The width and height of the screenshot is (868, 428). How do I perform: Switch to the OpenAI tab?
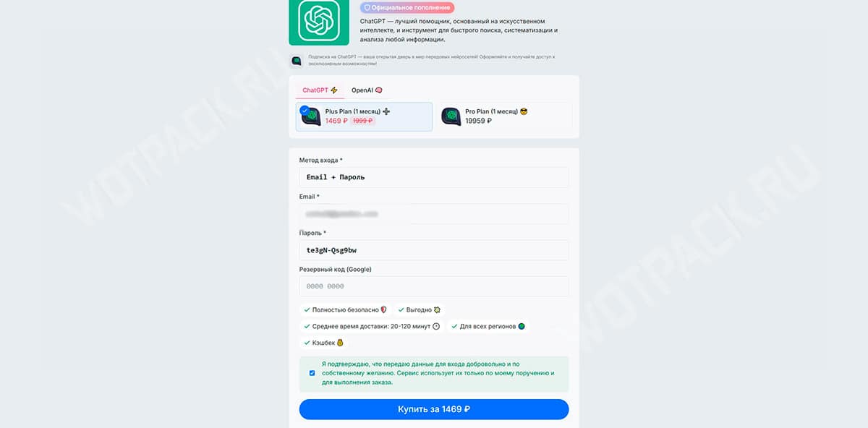pyautogui.click(x=367, y=90)
